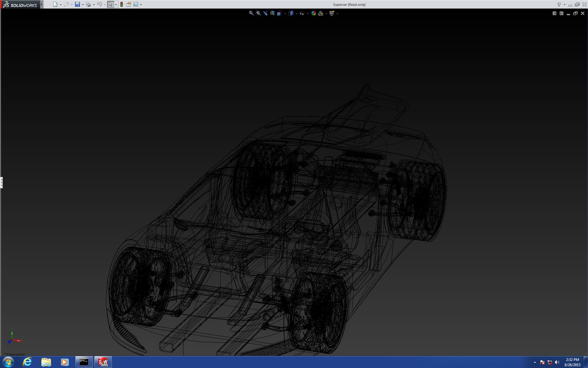Image resolution: width=588 pixels, height=368 pixels.
Task: Click the Options checklist button
Action: click(136, 4)
